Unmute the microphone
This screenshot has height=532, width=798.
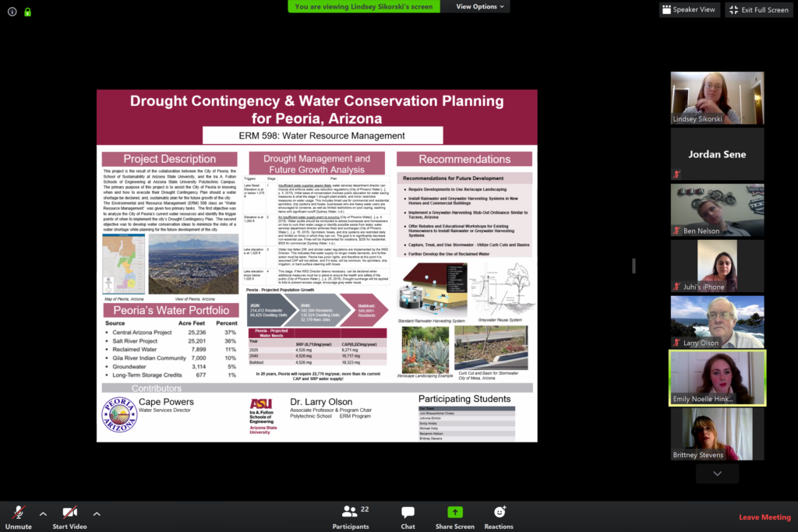(19, 517)
